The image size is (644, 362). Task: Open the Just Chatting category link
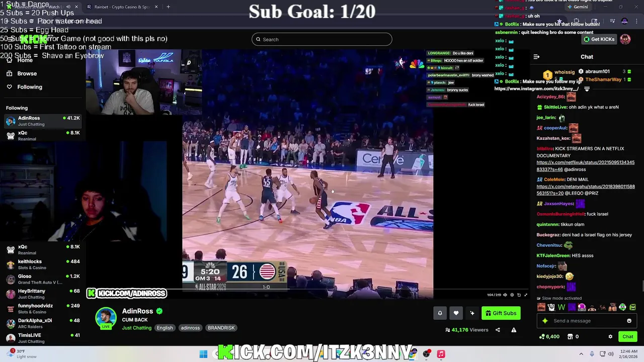(136, 328)
